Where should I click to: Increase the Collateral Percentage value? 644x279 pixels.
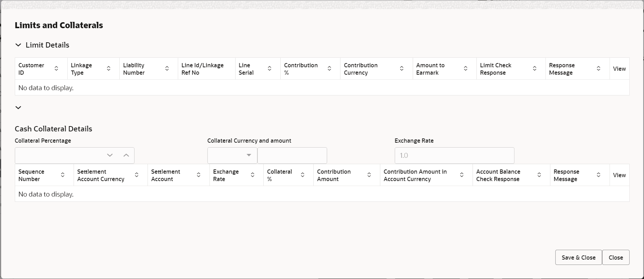(126, 155)
